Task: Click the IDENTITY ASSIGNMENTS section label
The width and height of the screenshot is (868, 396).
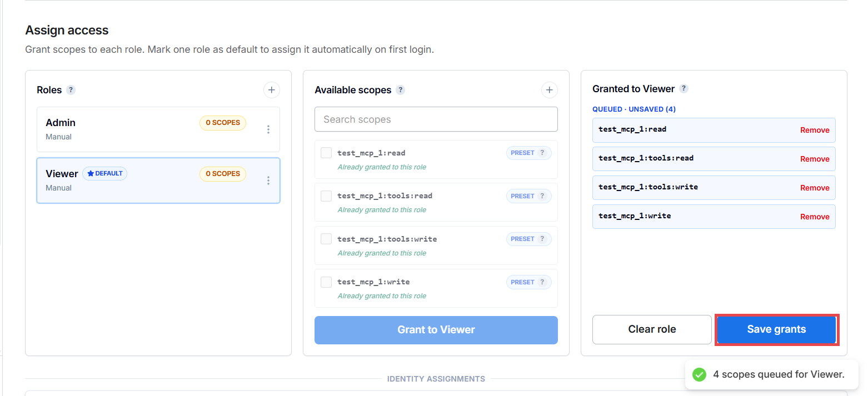Action: point(436,379)
